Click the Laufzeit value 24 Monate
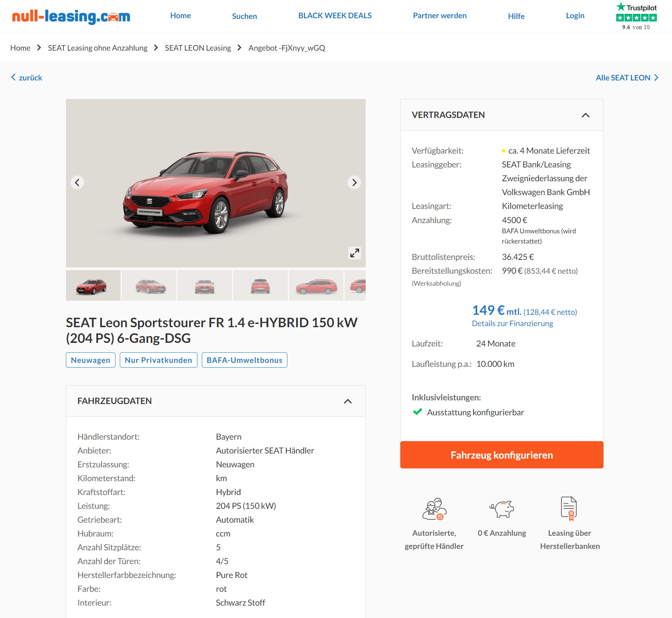Viewport: 672px width, 618px height. [496, 344]
